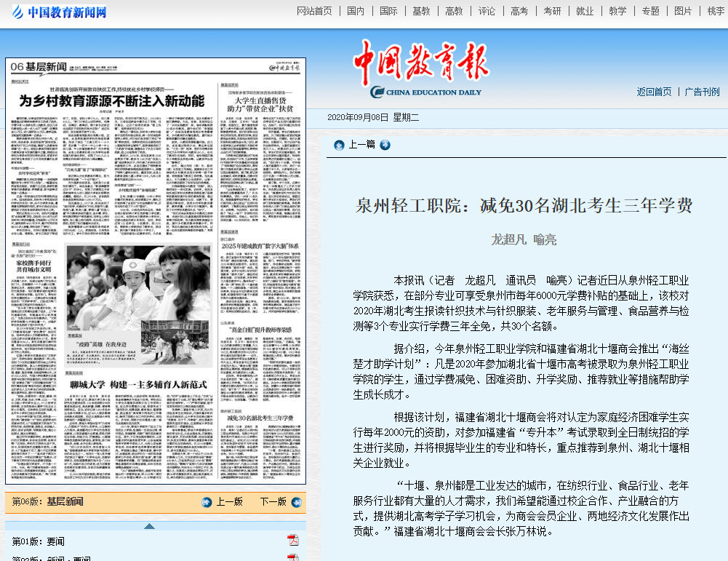The image size is (728, 561).
Task: Open the 第01版：要闻 page link
Action: point(38,541)
